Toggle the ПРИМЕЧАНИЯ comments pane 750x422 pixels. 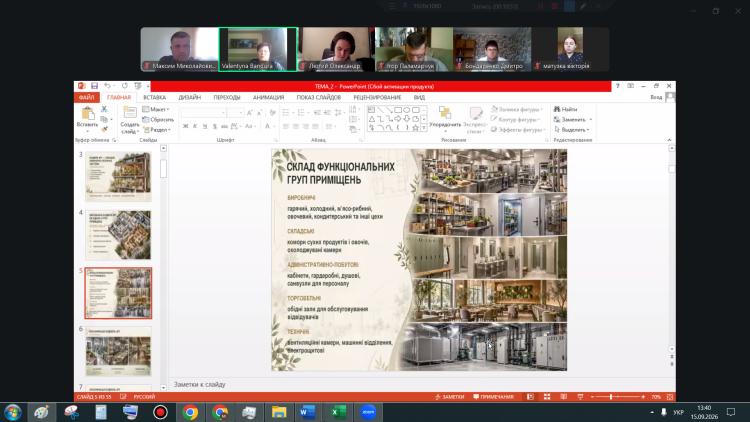493,397
